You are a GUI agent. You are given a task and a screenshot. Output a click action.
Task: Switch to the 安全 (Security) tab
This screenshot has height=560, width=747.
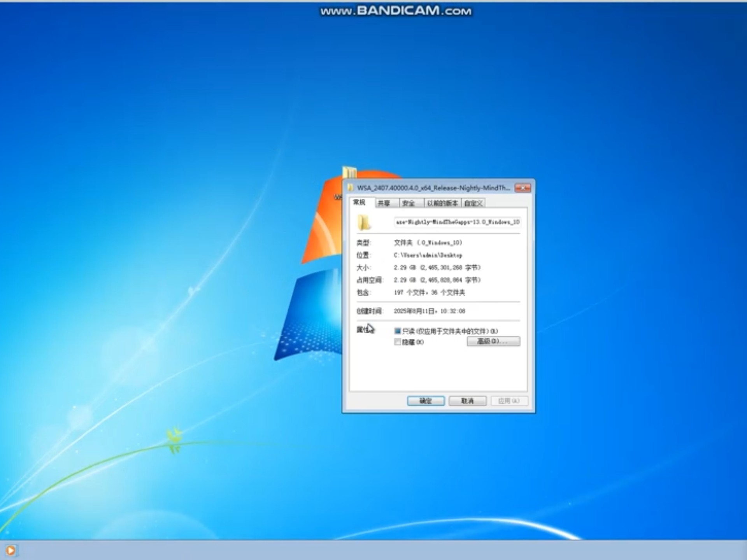click(410, 203)
